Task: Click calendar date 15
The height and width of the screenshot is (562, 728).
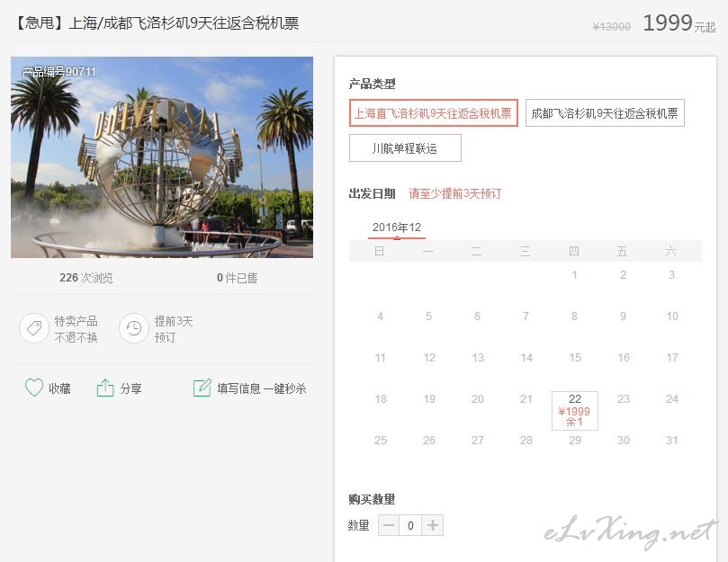Action: click(x=575, y=357)
